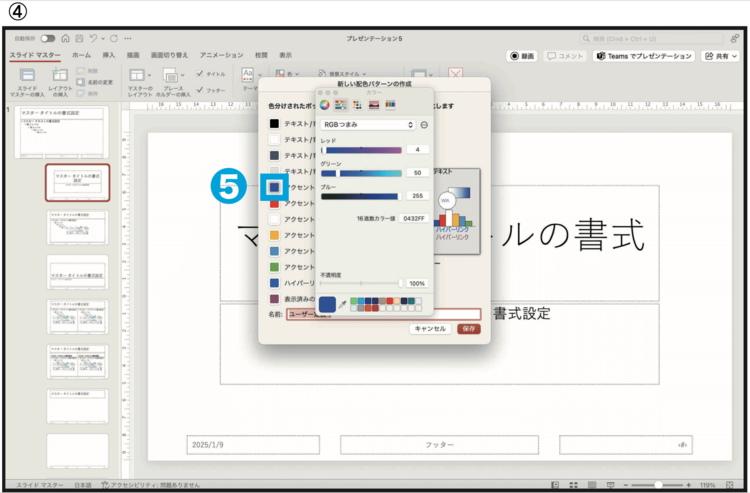This screenshot has width=750, height=493.
Task: Switch to the ホーム tab
Action: [x=81, y=55]
